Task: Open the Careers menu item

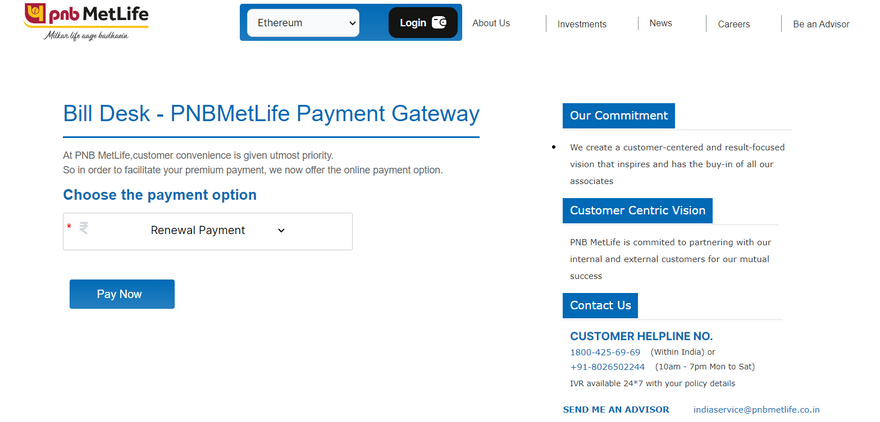Action: point(734,24)
